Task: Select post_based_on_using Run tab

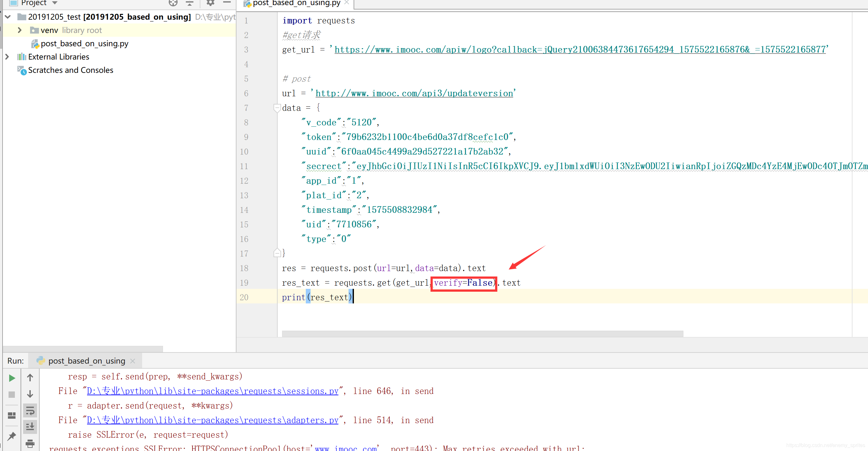Action: point(86,361)
